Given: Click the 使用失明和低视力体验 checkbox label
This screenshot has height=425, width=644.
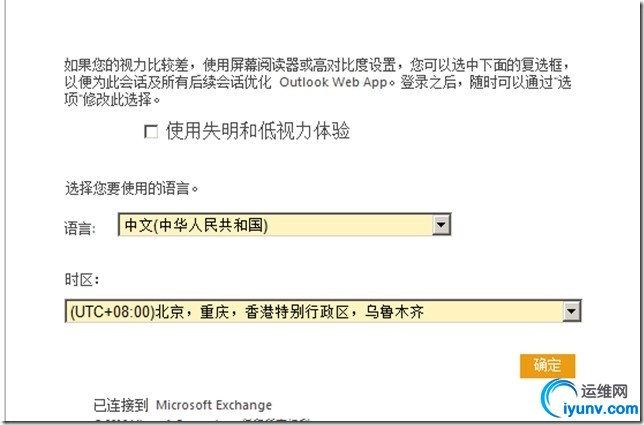Looking at the screenshot, I should point(258,131).
